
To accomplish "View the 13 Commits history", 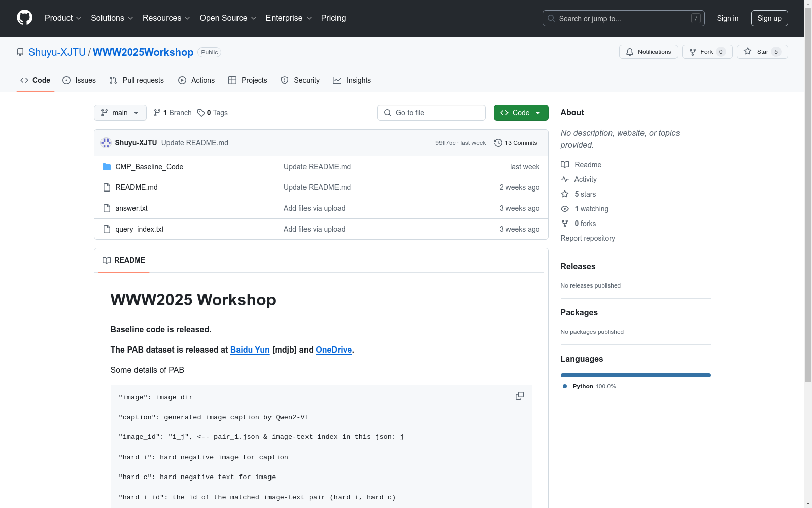I will 516,143.
